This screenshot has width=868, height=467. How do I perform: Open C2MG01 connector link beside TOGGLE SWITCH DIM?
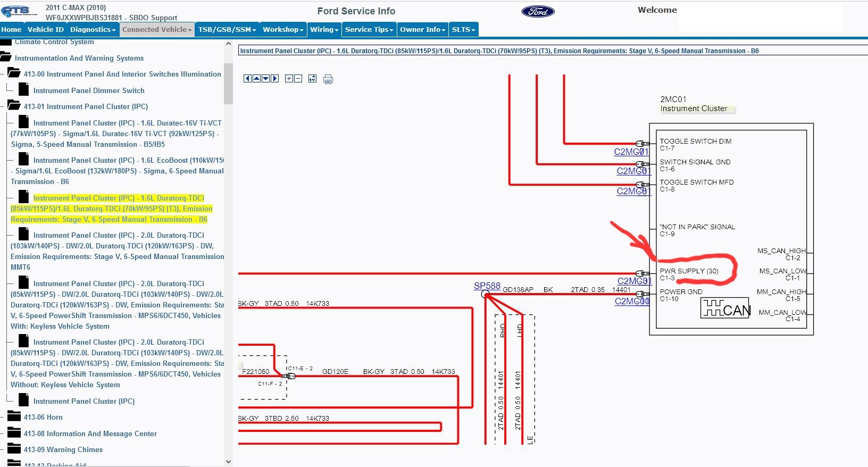click(x=631, y=152)
